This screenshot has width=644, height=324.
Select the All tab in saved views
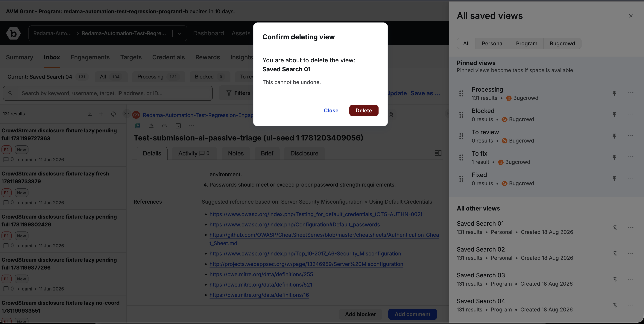point(466,43)
